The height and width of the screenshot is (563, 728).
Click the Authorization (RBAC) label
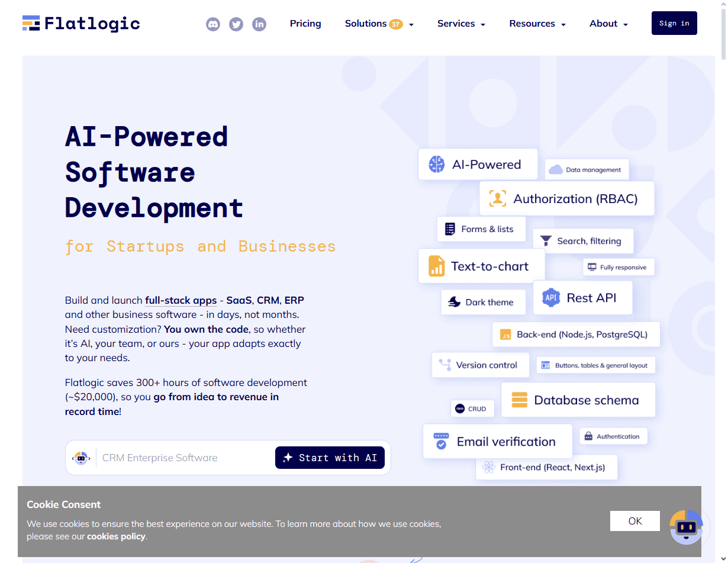pos(575,199)
